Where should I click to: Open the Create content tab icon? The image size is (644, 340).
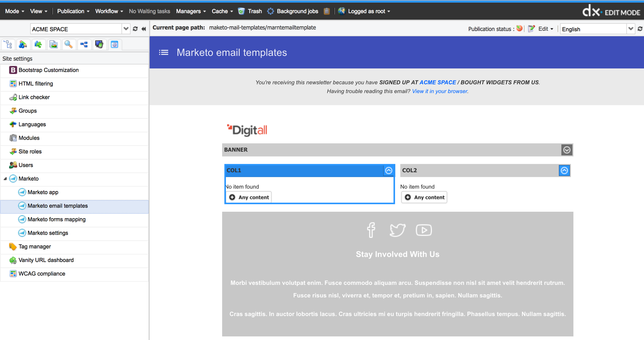[23, 44]
